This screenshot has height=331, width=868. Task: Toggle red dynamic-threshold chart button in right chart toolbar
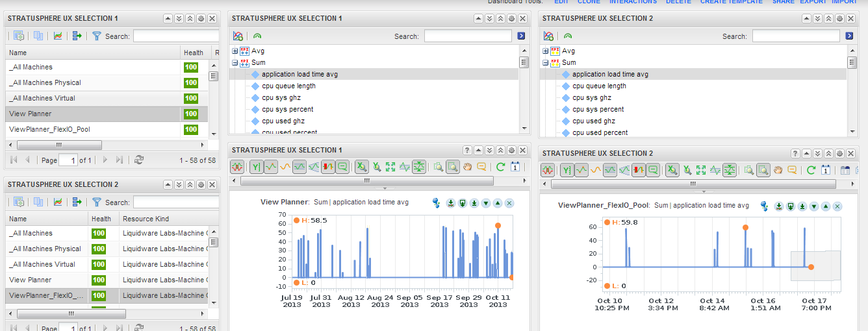click(x=639, y=170)
